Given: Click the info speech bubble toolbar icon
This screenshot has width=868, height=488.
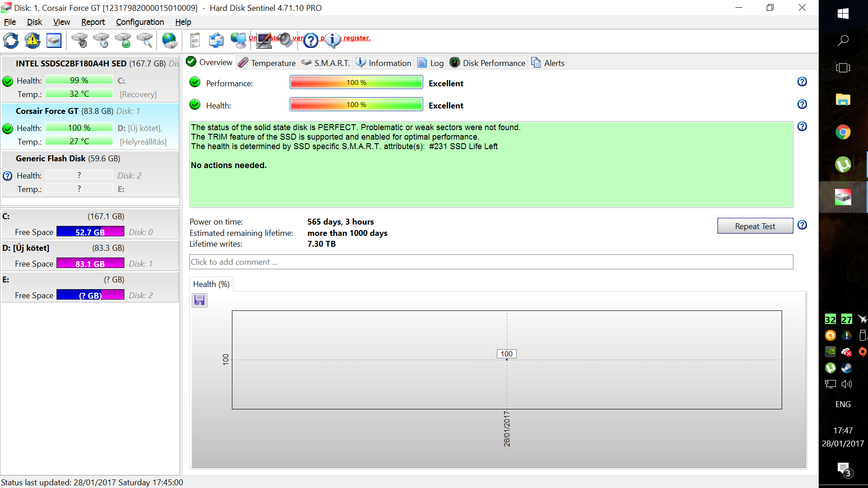Looking at the screenshot, I should [x=333, y=41].
